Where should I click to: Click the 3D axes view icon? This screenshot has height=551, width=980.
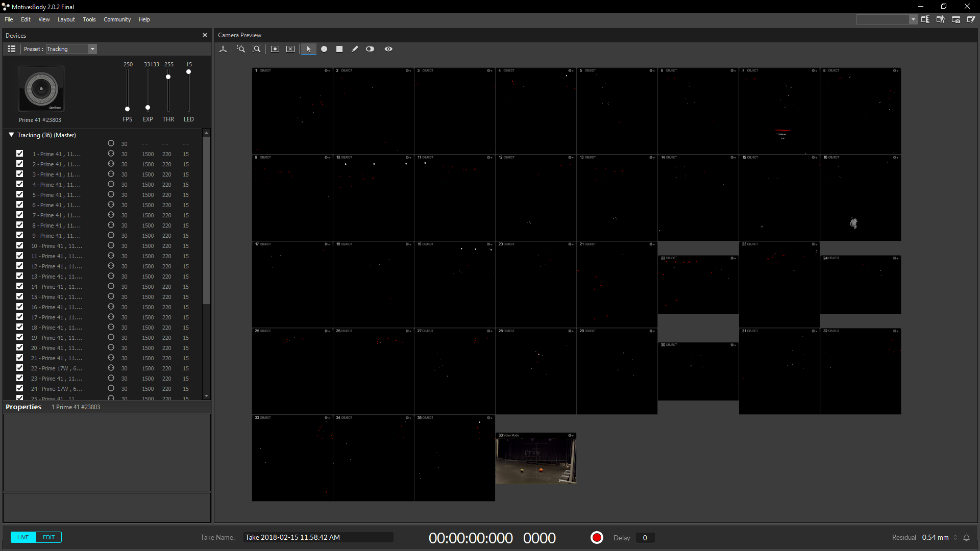point(223,49)
